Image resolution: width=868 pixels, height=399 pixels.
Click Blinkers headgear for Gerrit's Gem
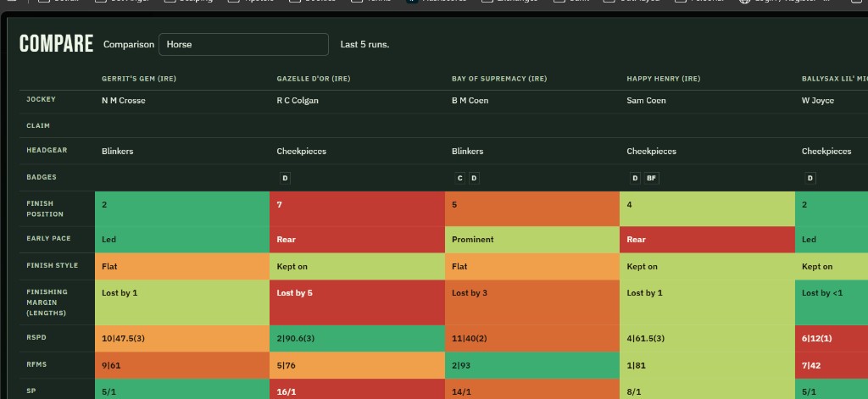(117, 151)
